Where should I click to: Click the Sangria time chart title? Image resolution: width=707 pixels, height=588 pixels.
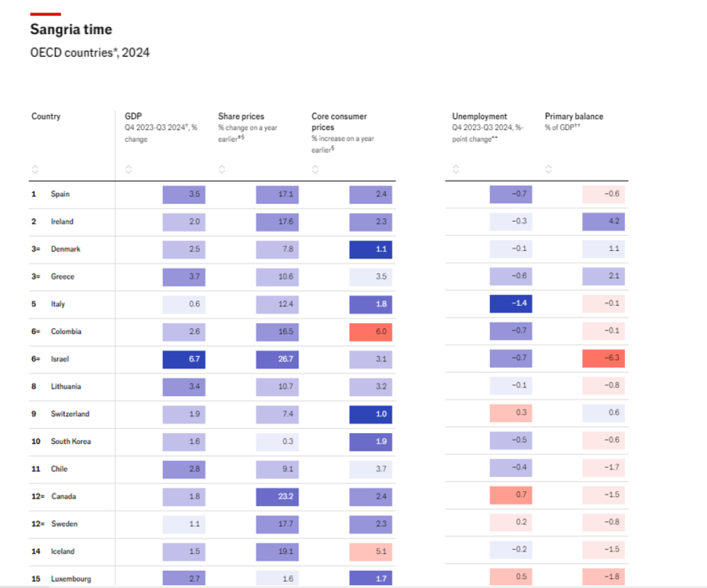coord(71,29)
